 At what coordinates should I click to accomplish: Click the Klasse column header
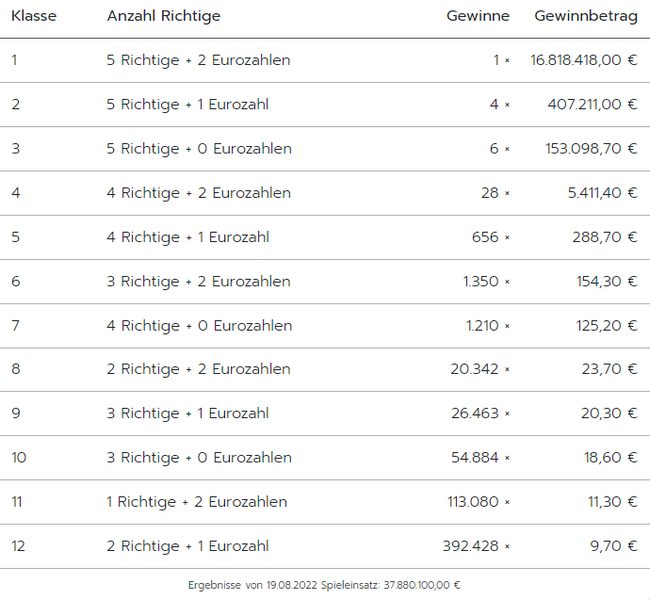coord(34,16)
